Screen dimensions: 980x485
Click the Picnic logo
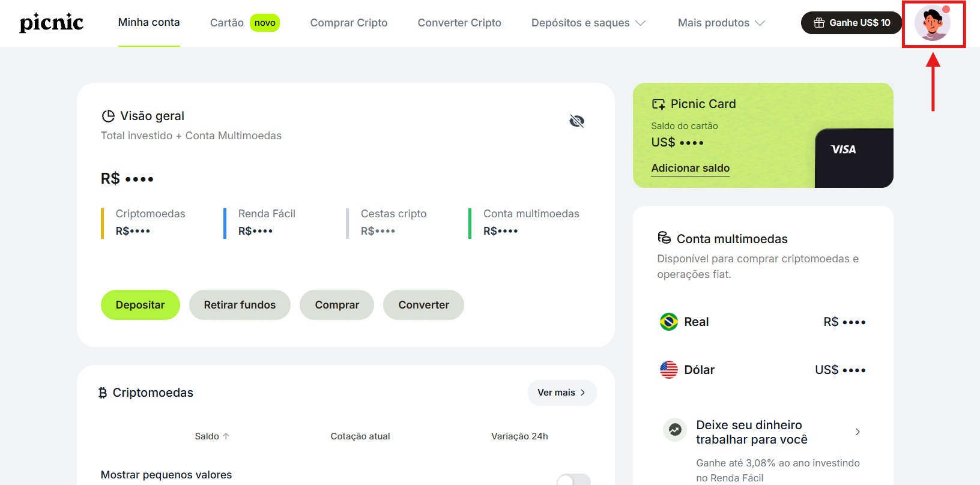(52, 23)
